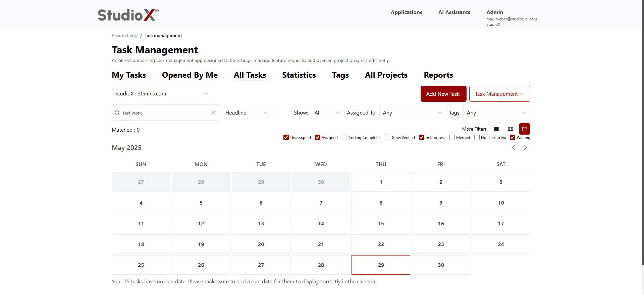Check the Merged status filter

pyautogui.click(x=452, y=137)
